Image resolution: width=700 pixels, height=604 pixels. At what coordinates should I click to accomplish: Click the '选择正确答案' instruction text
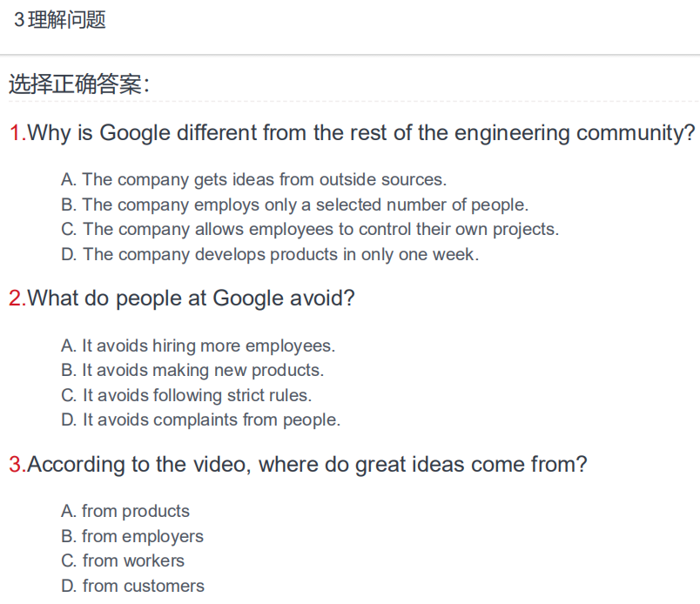(78, 84)
